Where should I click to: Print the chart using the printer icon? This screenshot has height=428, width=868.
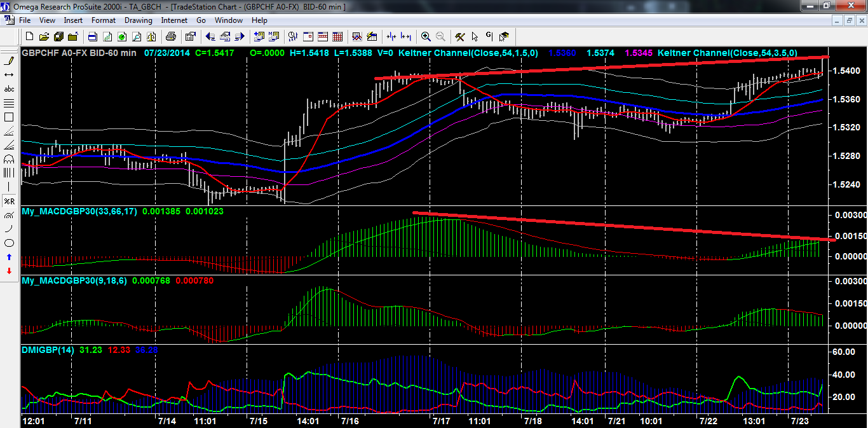pos(172,36)
